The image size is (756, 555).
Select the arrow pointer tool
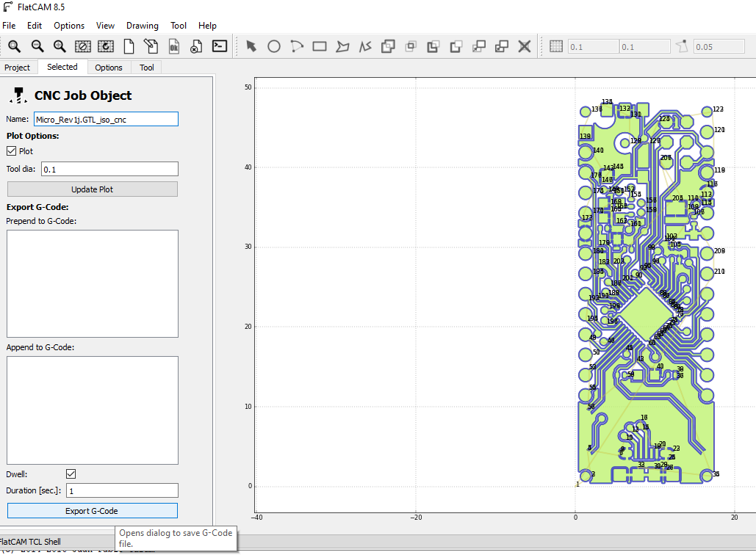click(251, 46)
